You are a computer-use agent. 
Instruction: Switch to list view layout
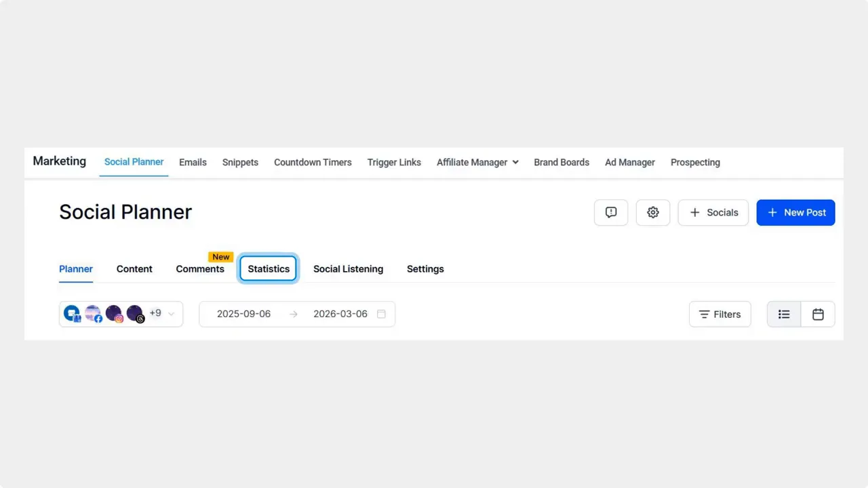click(x=784, y=314)
